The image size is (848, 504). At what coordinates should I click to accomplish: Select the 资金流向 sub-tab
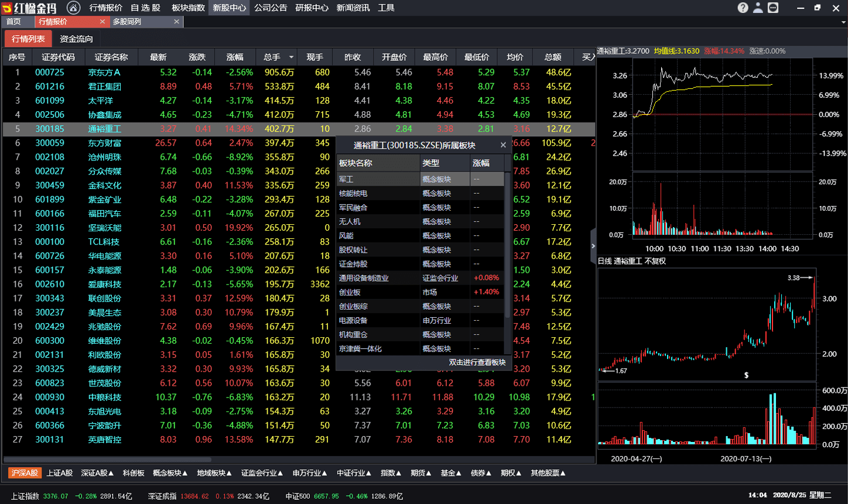click(x=76, y=39)
